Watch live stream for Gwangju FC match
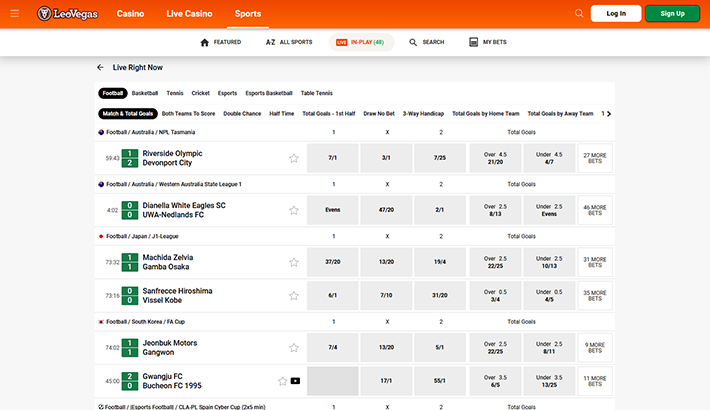This screenshot has height=410, width=710. 295,381
